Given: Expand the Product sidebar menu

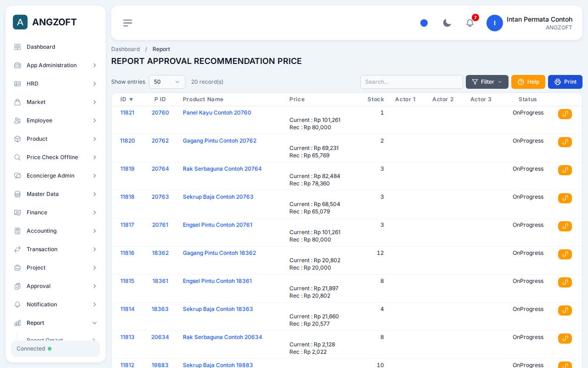Looking at the screenshot, I should [x=56, y=139].
